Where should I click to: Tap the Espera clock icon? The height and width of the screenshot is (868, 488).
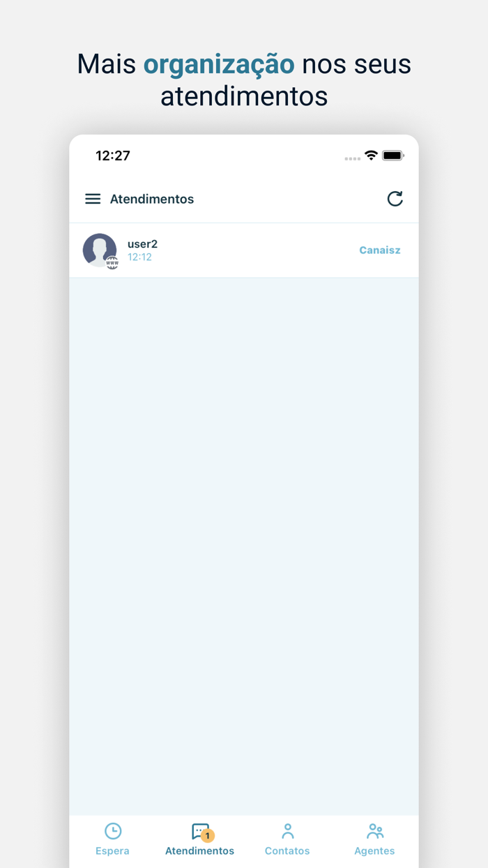[113, 831]
